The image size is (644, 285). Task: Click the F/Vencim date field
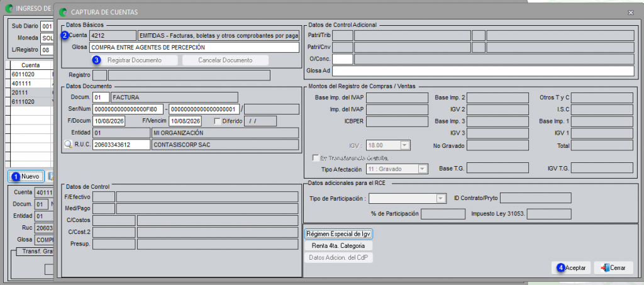(185, 121)
